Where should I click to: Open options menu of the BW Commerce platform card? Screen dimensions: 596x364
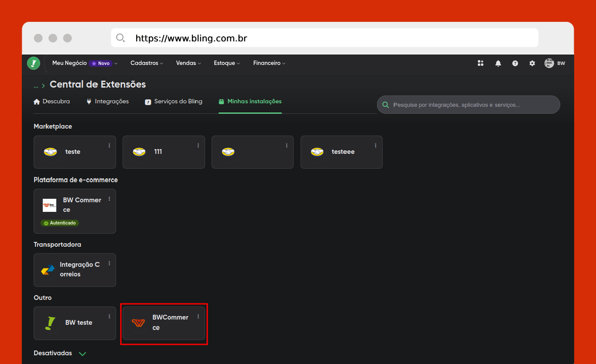pyautogui.click(x=109, y=199)
